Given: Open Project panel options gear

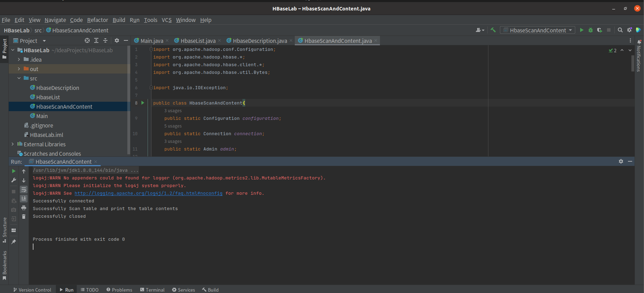Looking at the screenshot, I should [117, 40].
